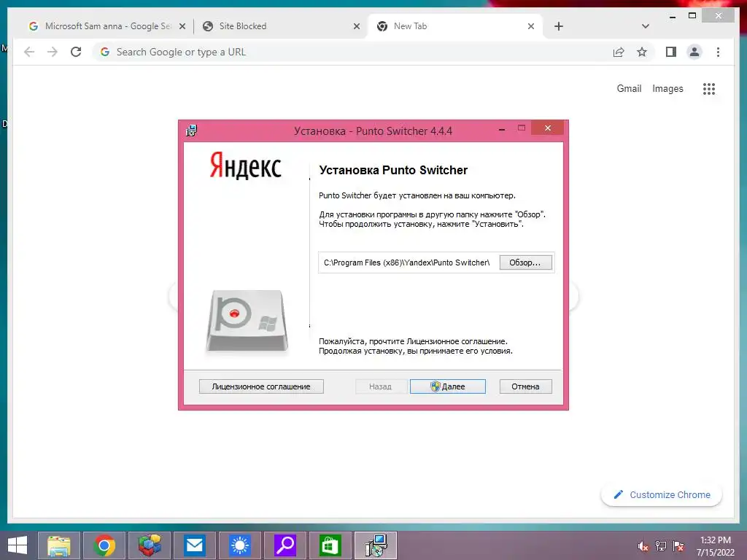The height and width of the screenshot is (560, 747).
Task: Open the Chrome three-dot menu
Action: (x=718, y=52)
